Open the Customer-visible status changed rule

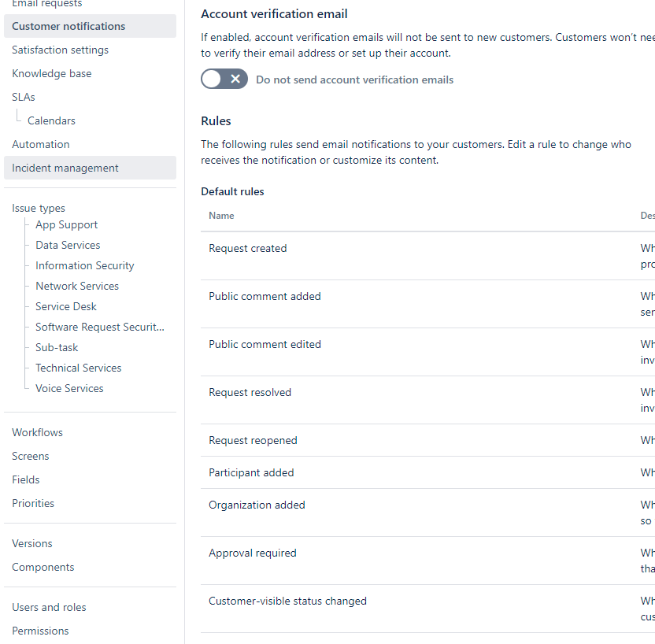point(288,601)
